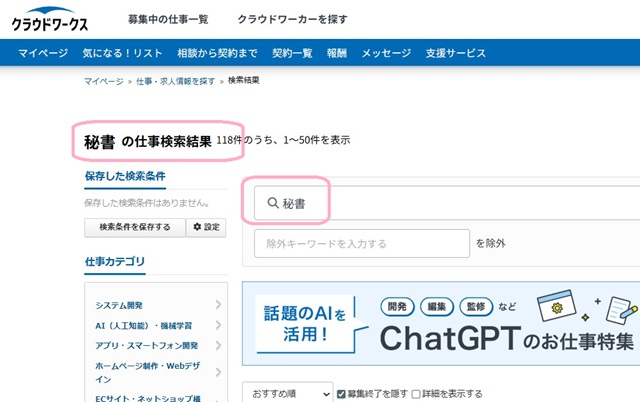The height and width of the screenshot is (402, 640).
Task: Click マイページ breadcrumb link
Action: [104, 81]
